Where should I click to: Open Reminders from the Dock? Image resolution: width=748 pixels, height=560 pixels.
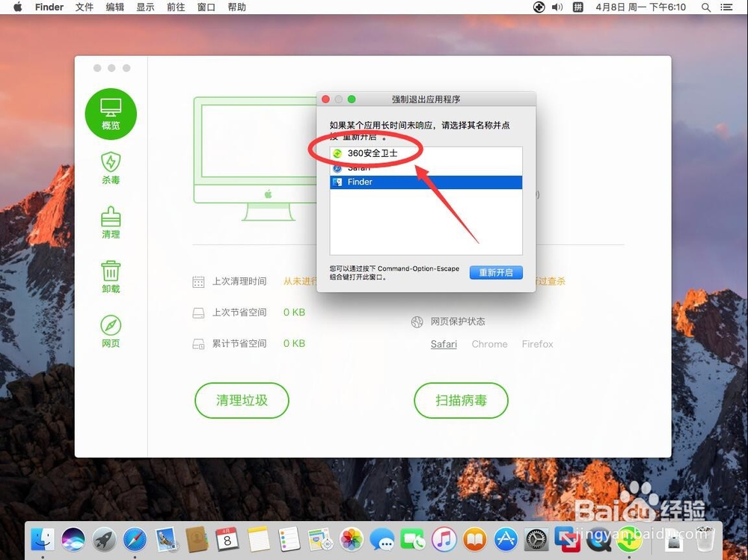tap(289, 540)
